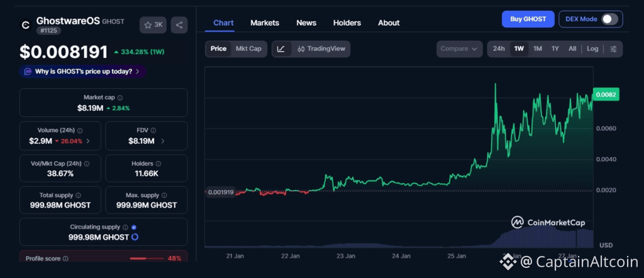Viewport: 644px width, 278px height.
Task: Select Mkt Cap chart view
Action: pyautogui.click(x=248, y=49)
